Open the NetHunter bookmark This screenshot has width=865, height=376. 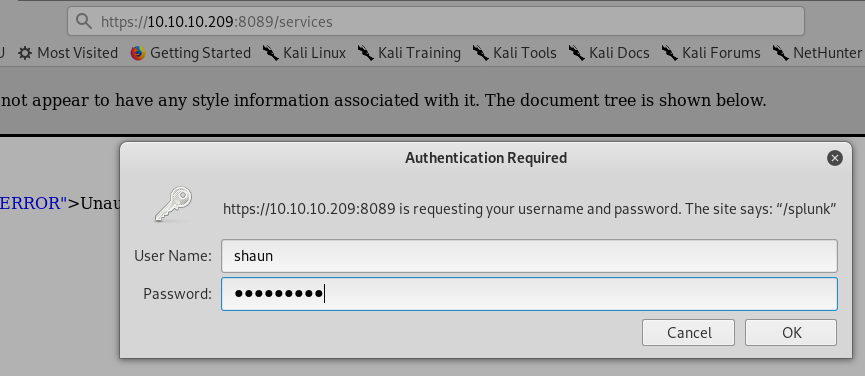point(818,53)
